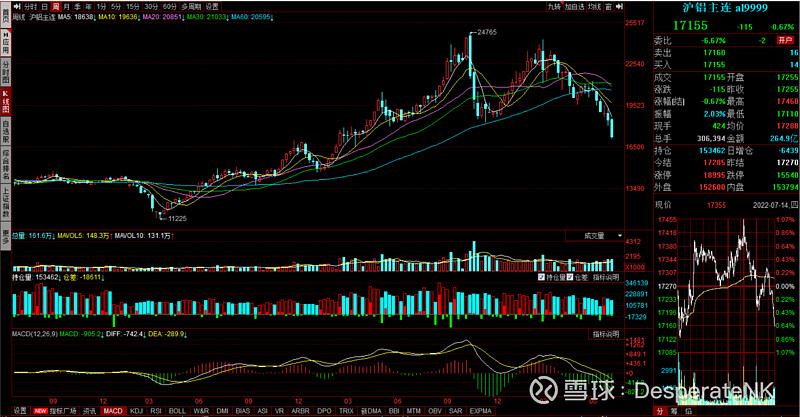This screenshot has width=800, height=417.
Task: Open the 应用 sidebar panel
Action: click(5, 44)
